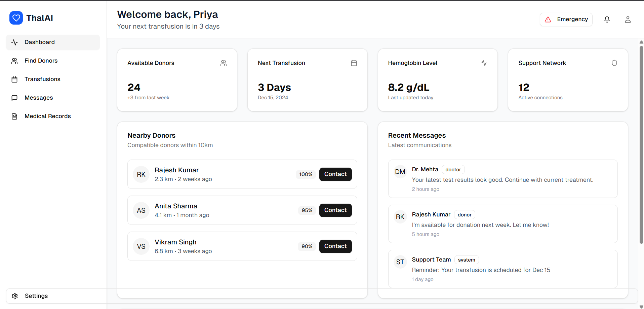
Task: Click the vertical scrollbar on the right
Action: (641, 145)
